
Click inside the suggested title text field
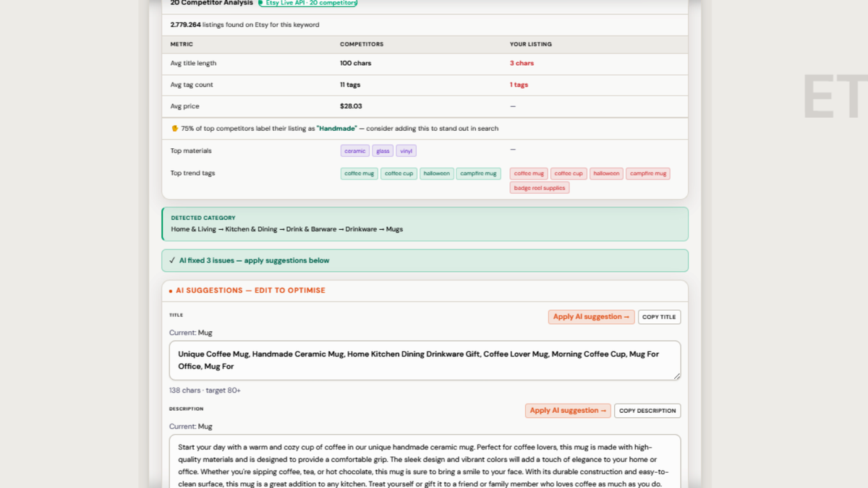click(425, 360)
